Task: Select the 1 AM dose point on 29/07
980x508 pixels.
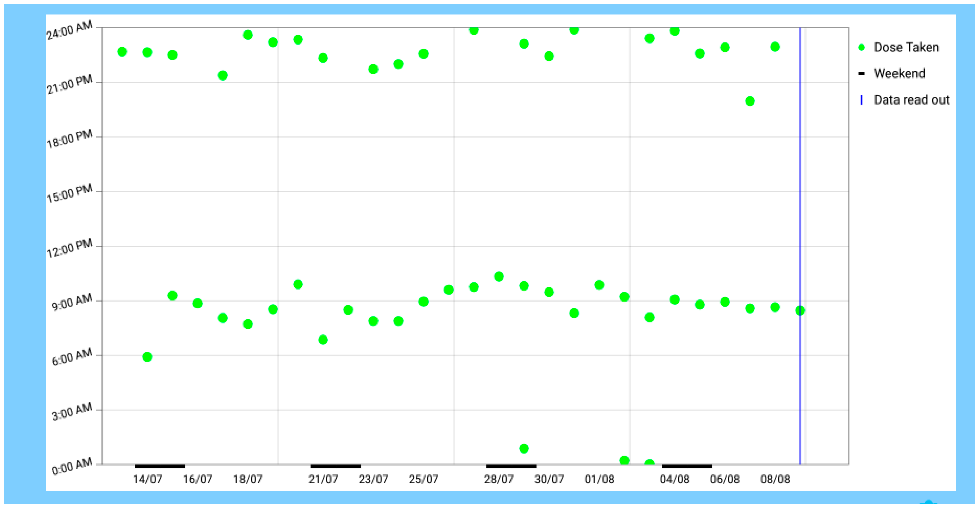Action: pyautogui.click(x=524, y=449)
